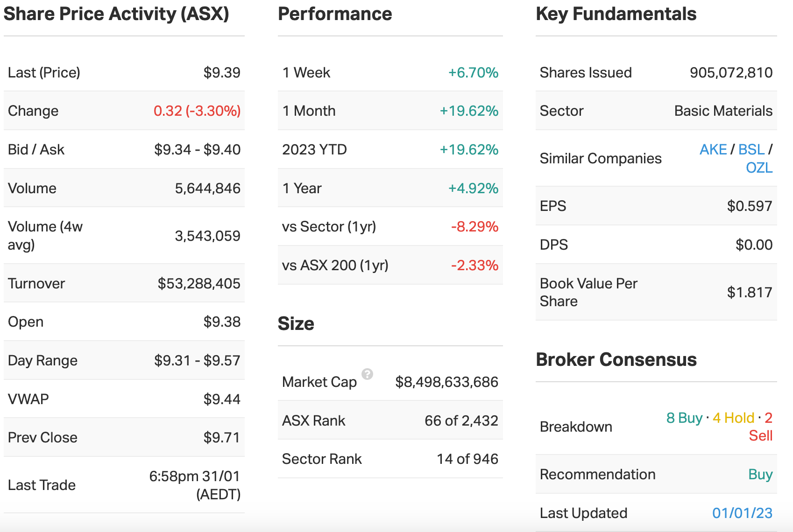Click the red 0.32 (-3.30%) change value
The width and height of the screenshot is (793, 532).
pyautogui.click(x=197, y=111)
